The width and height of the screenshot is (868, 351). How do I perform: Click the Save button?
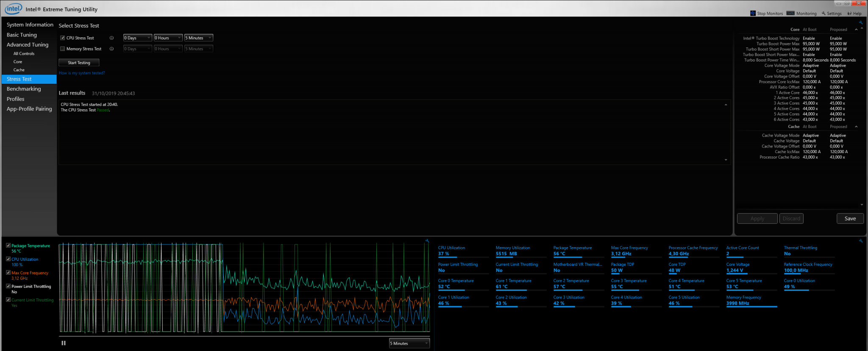[850, 219]
